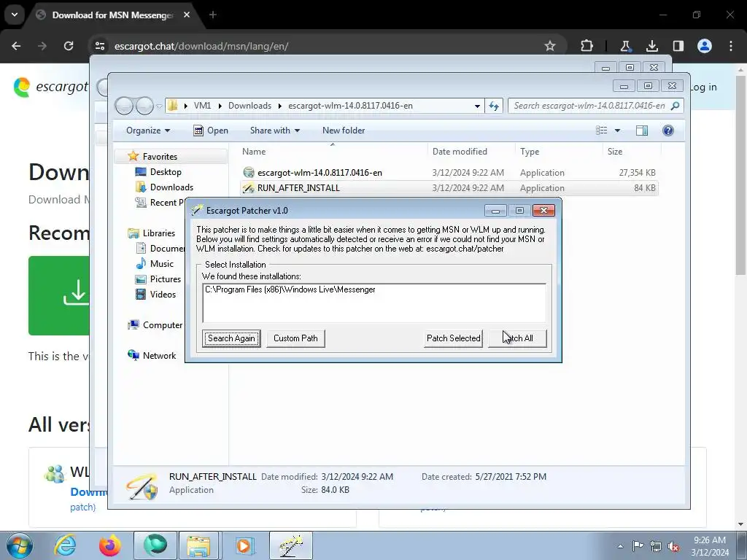Open a new Chrome tab

pos(213,15)
